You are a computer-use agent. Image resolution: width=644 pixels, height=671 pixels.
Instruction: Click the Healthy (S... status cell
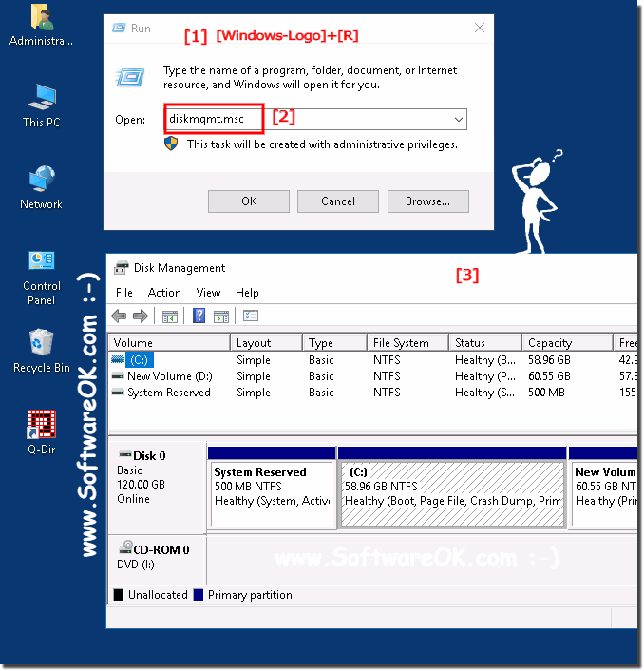[484, 393]
